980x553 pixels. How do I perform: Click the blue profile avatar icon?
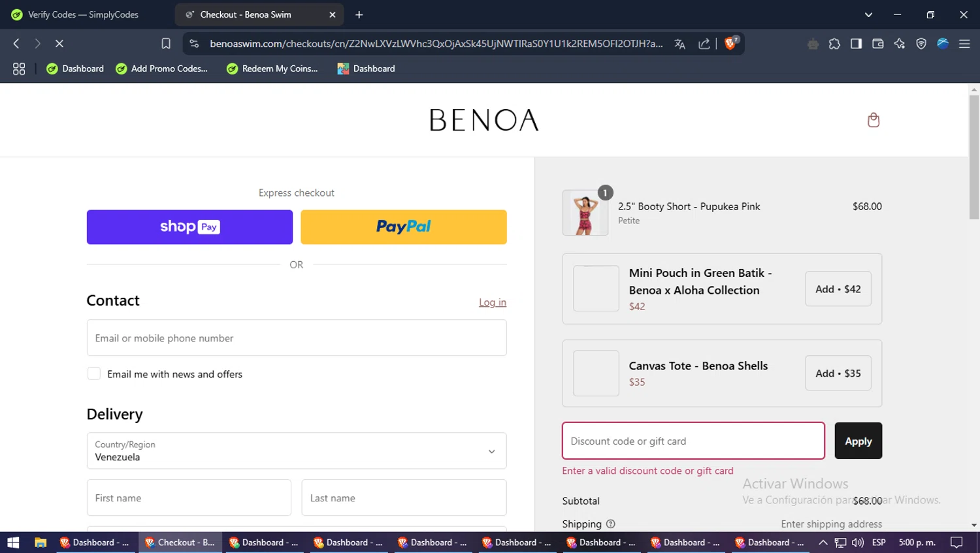click(943, 44)
